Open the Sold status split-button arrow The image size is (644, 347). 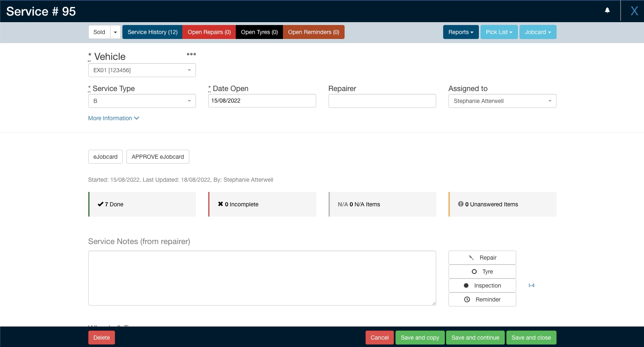pyautogui.click(x=115, y=32)
